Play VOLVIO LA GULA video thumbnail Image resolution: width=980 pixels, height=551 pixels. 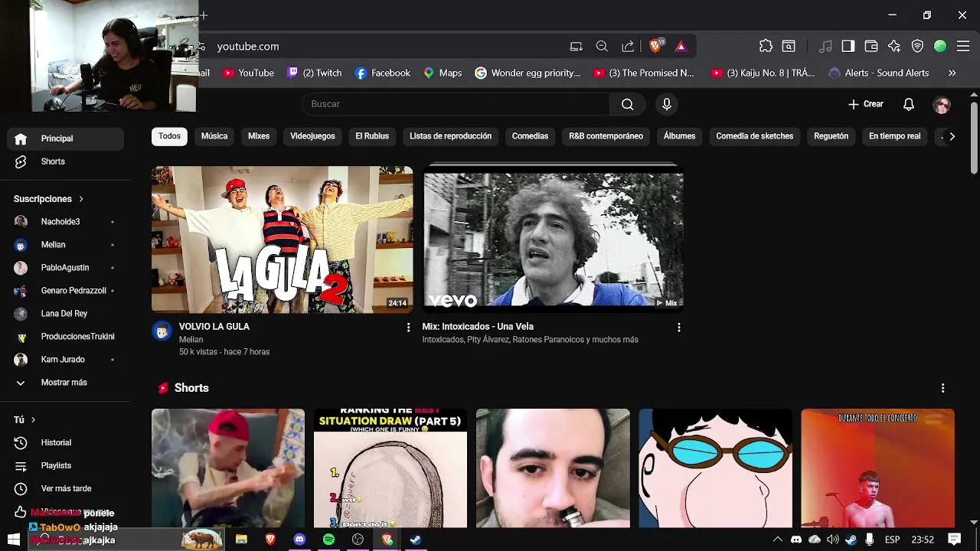point(283,240)
